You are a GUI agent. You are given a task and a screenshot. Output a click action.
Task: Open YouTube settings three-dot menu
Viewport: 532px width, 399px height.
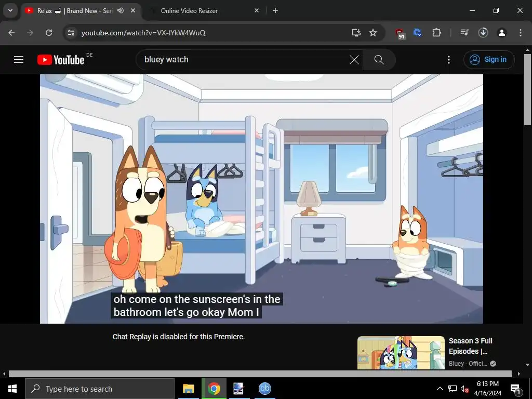449,60
